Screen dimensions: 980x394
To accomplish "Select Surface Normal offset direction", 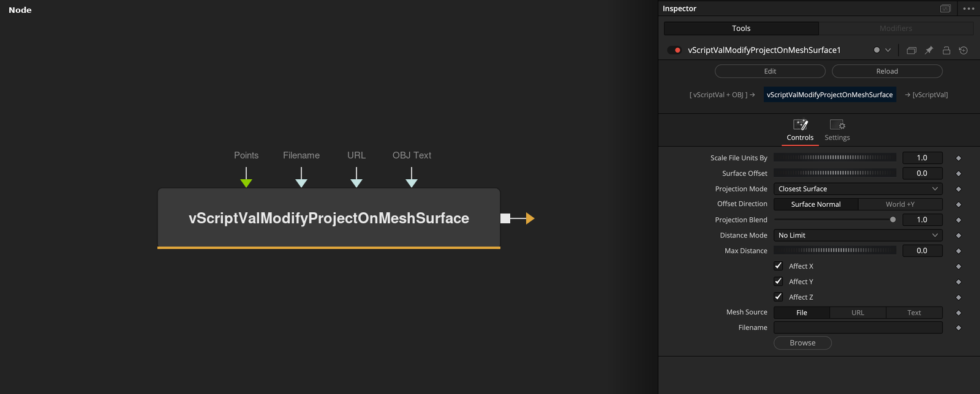I will (816, 204).
